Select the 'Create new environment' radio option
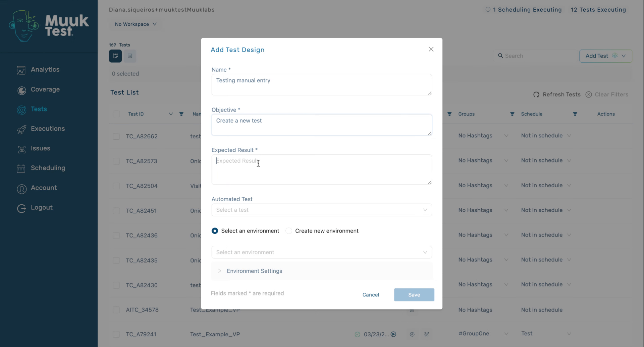 pyautogui.click(x=289, y=231)
